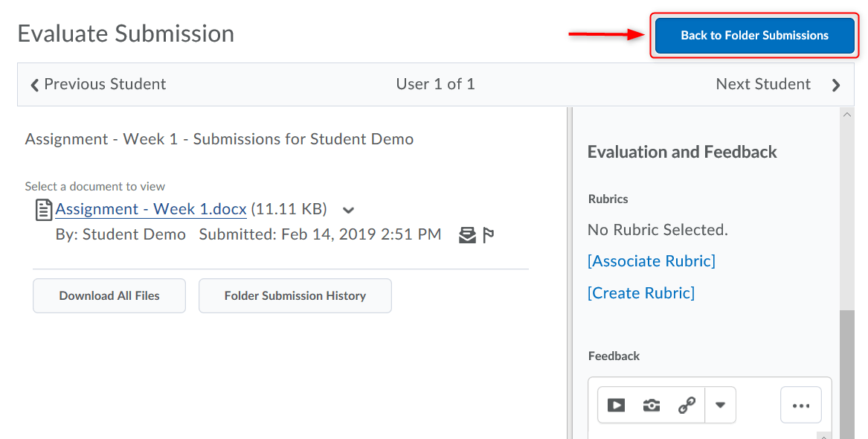Open Folder Submission History

point(295,296)
